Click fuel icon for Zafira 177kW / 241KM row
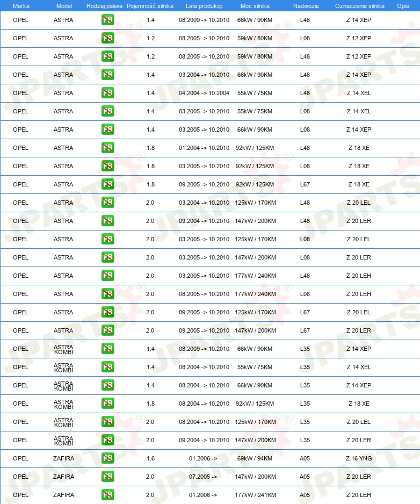Image resolution: width=420 pixels, height=504 pixels. 107,495
